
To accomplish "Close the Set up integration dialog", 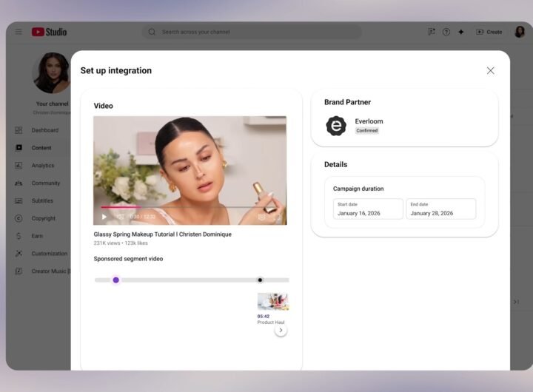I will [490, 70].
